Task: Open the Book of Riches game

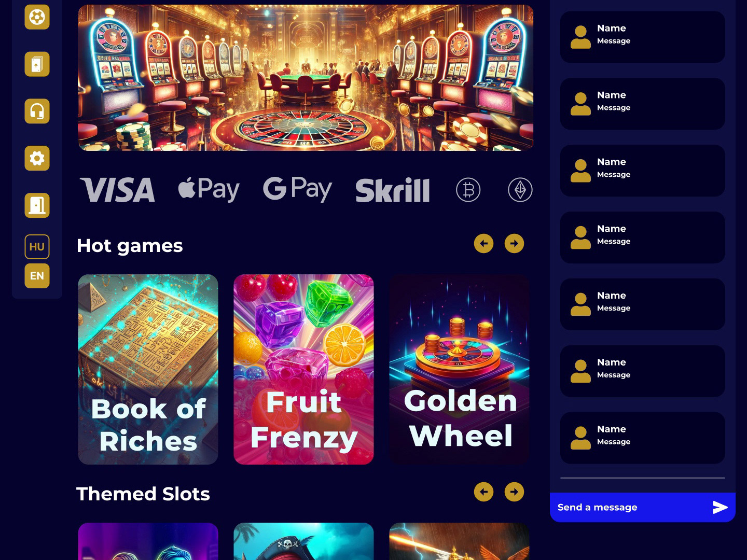Action: (148, 369)
